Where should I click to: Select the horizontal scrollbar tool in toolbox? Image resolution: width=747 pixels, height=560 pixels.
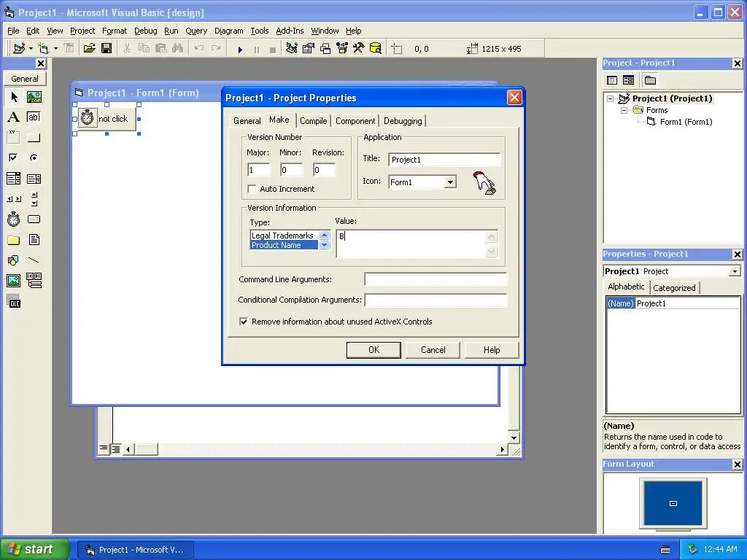point(14,199)
